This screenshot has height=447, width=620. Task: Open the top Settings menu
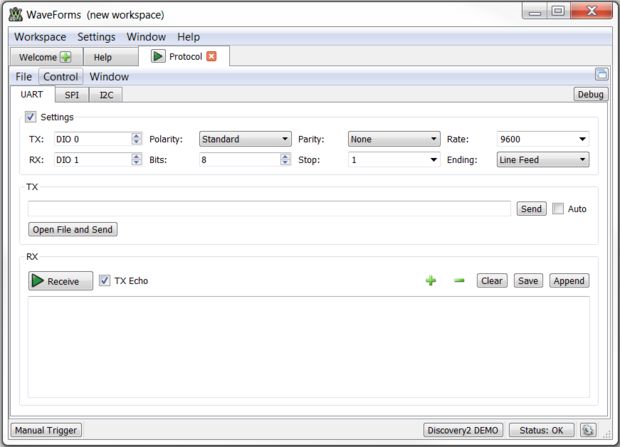coord(96,37)
